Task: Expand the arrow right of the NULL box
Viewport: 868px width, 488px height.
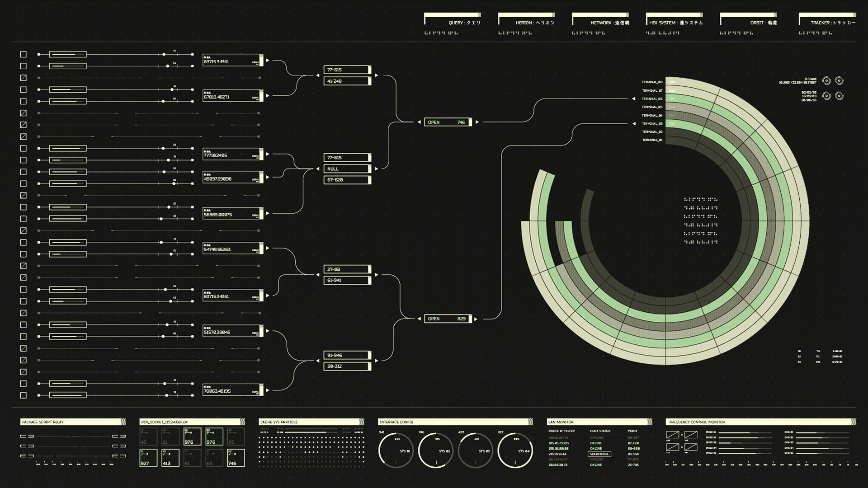Action: (x=376, y=169)
